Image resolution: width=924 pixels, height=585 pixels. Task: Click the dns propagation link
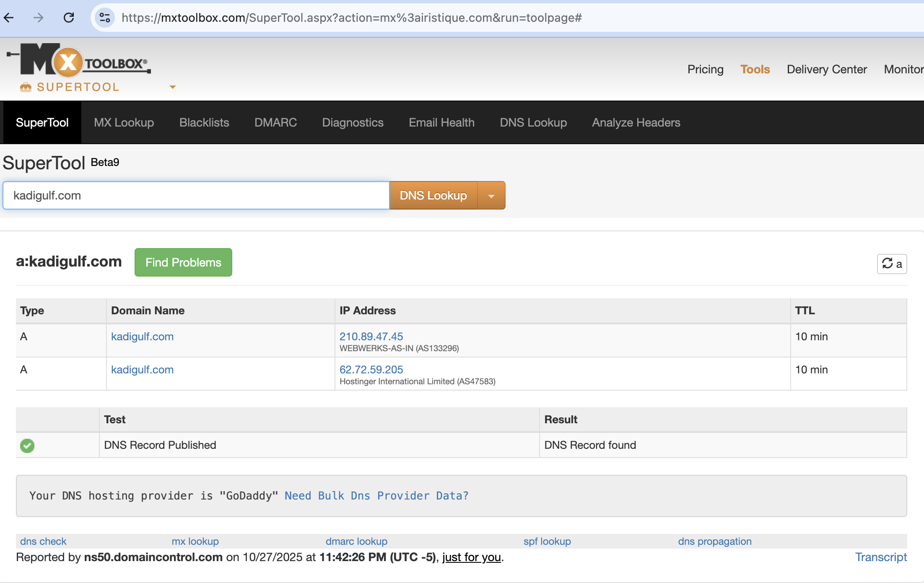(x=714, y=541)
